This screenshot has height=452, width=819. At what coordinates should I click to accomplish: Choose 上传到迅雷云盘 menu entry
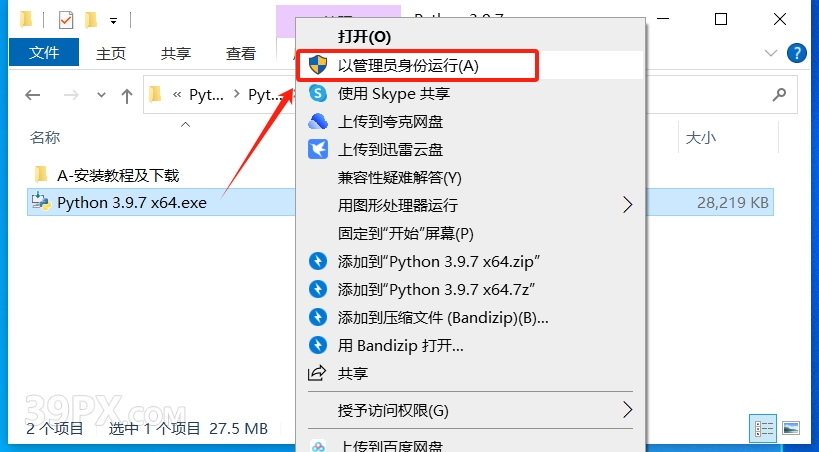(390, 150)
